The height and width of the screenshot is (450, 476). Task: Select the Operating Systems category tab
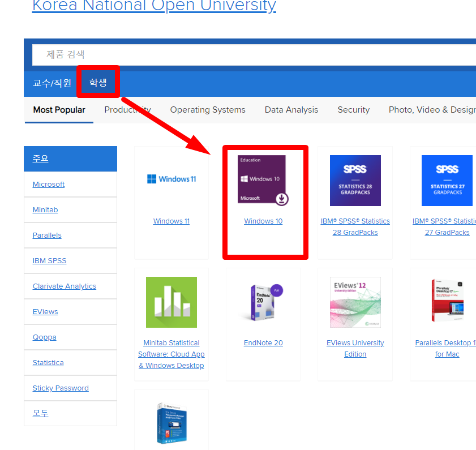pyautogui.click(x=208, y=110)
